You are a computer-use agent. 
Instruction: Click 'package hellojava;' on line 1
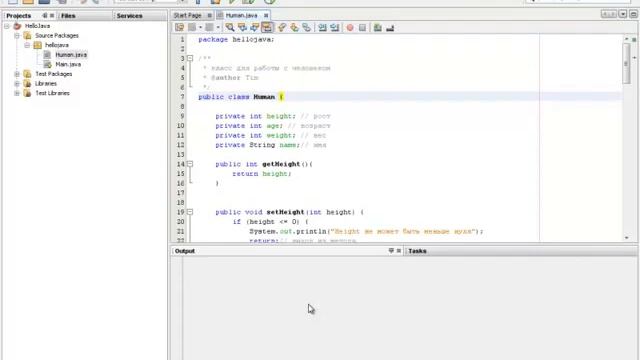point(236,40)
